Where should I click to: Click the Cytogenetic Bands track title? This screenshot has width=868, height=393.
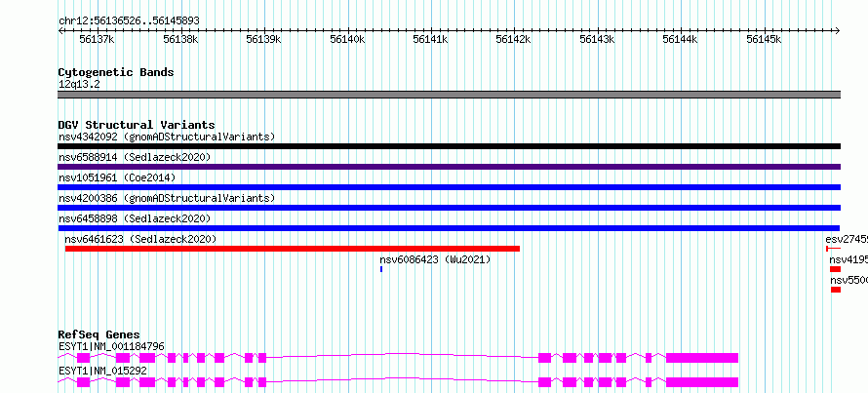(116, 72)
